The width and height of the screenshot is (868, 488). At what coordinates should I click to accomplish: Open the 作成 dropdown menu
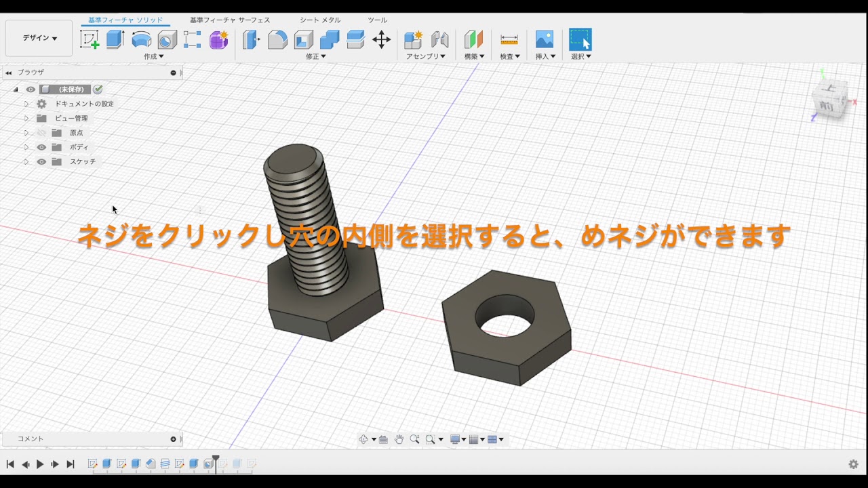154,57
